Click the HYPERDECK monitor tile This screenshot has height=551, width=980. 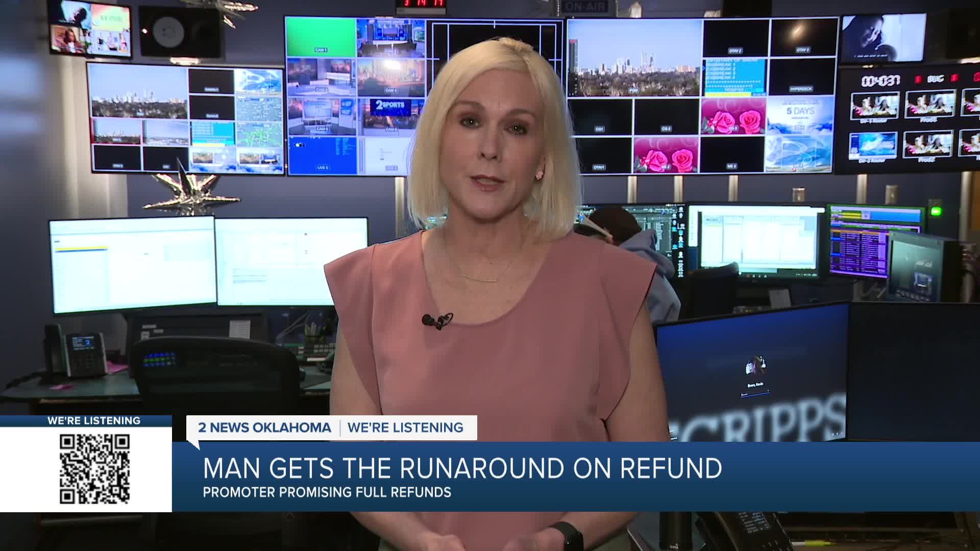coord(801,77)
